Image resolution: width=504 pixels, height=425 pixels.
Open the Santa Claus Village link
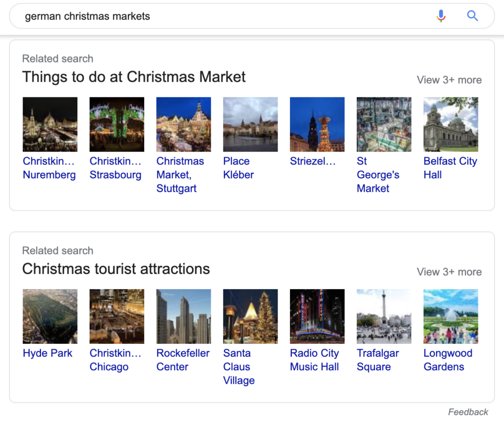click(x=239, y=366)
